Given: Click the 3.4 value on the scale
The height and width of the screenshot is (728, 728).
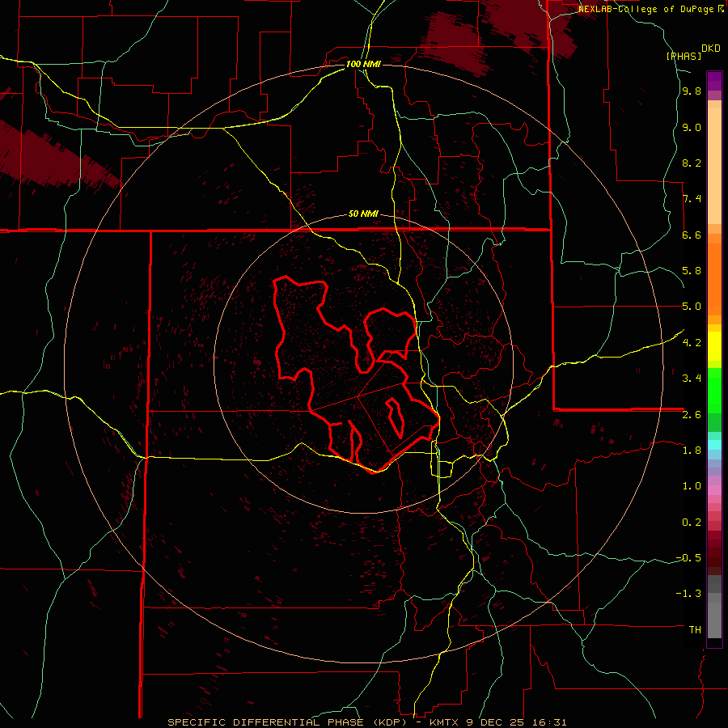Looking at the screenshot, I should pyautogui.click(x=692, y=379).
